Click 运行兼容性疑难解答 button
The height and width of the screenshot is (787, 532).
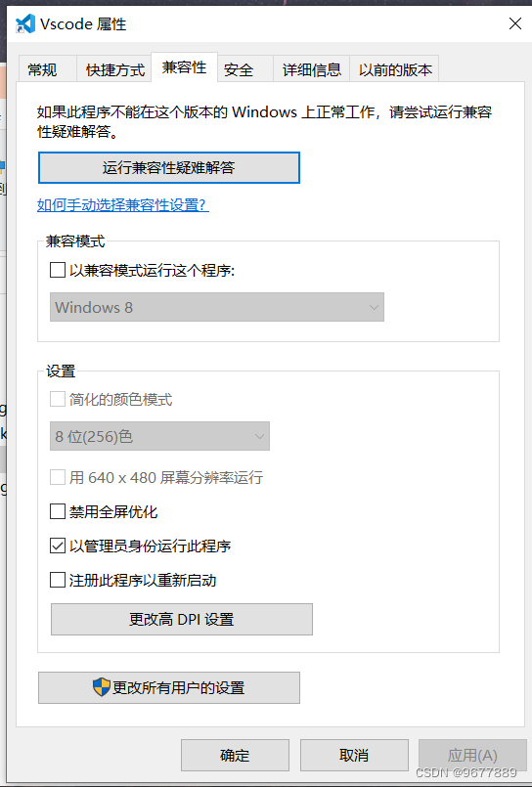click(169, 167)
